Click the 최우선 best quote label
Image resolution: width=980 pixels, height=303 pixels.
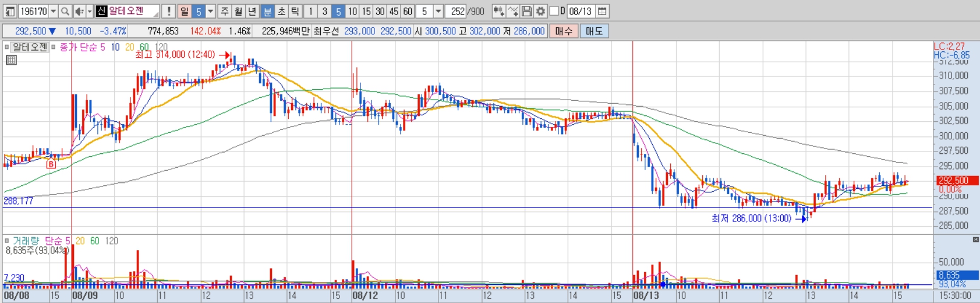pyautogui.click(x=326, y=31)
